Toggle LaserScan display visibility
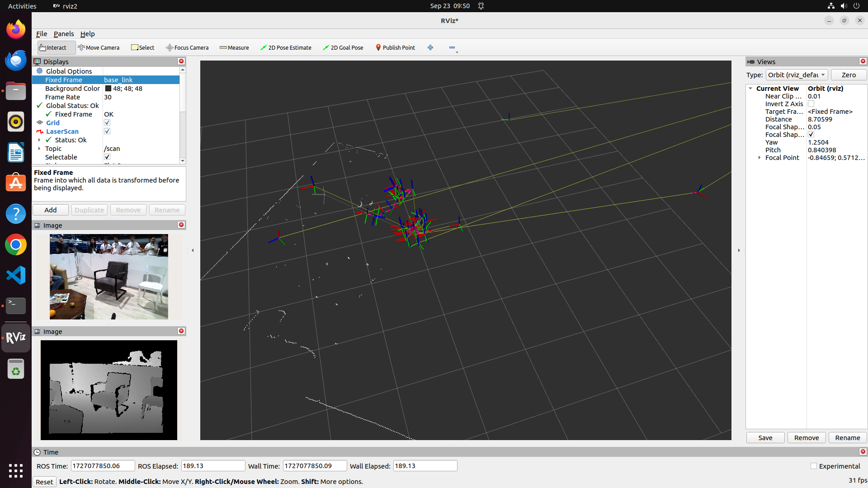This screenshot has height=488, width=868. pos(107,131)
